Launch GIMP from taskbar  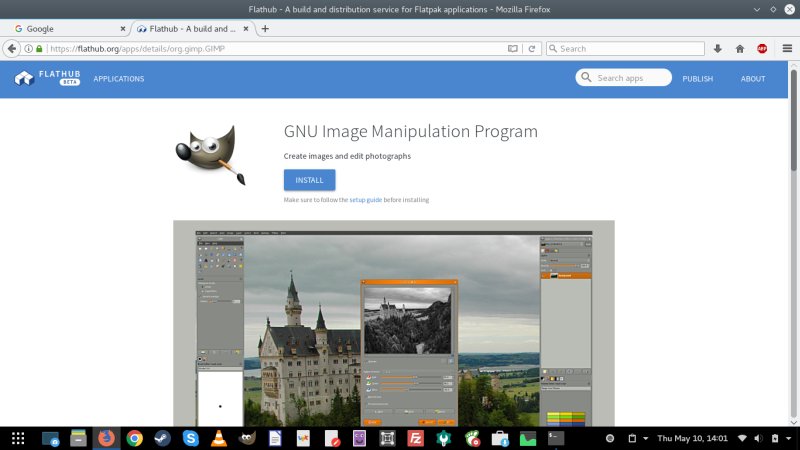coord(247,438)
